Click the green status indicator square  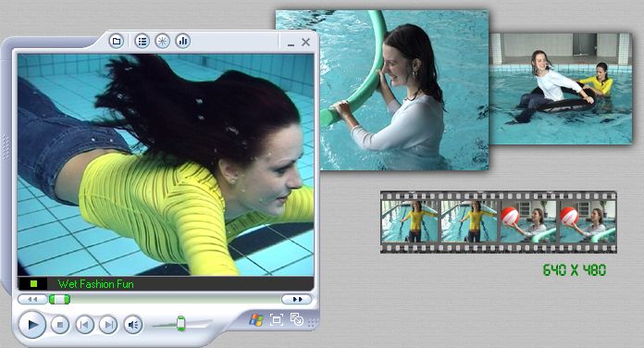(x=33, y=283)
